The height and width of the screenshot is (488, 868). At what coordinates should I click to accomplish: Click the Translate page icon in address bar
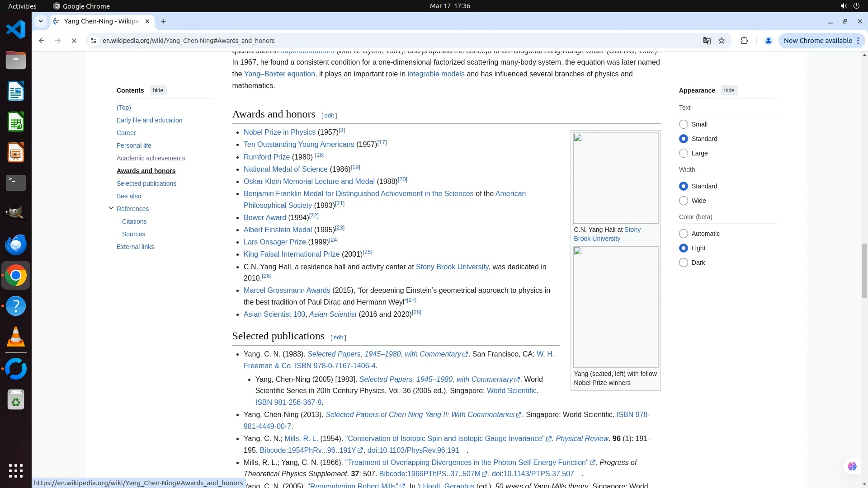[x=707, y=41]
